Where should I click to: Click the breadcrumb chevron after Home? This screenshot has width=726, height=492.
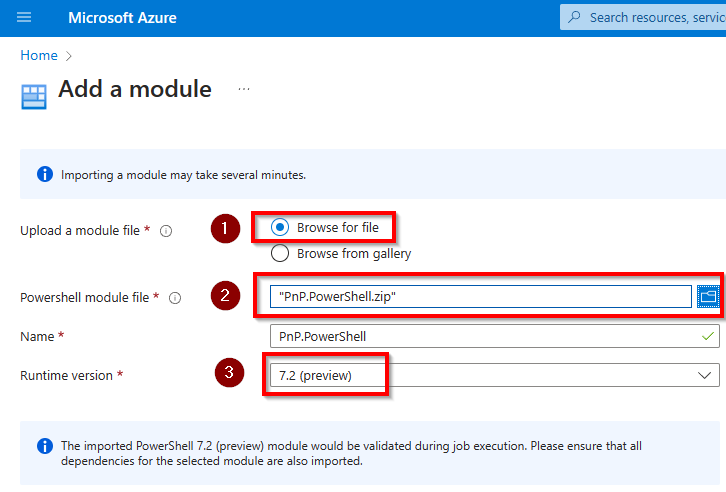(x=69, y=56)
